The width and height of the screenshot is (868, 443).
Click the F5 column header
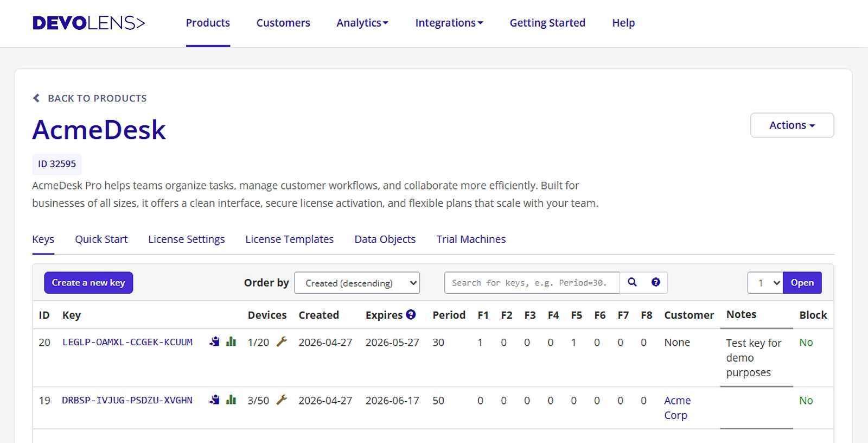576,315
